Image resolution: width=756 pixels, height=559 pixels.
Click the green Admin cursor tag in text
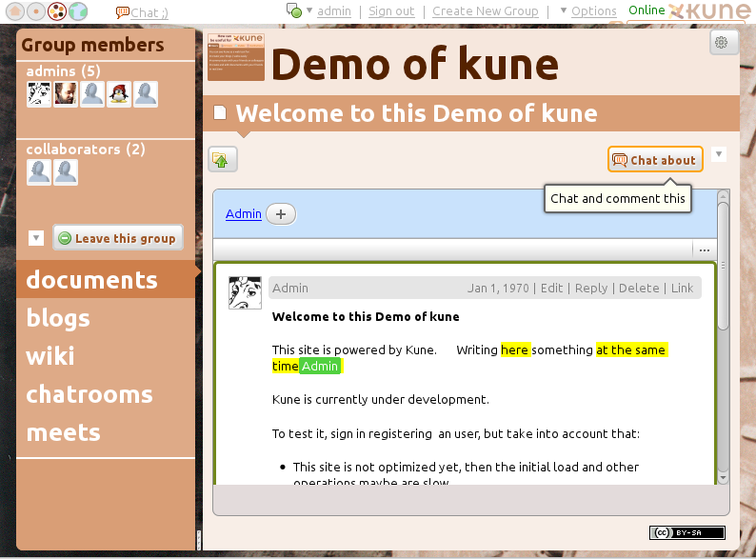point(320,366)
